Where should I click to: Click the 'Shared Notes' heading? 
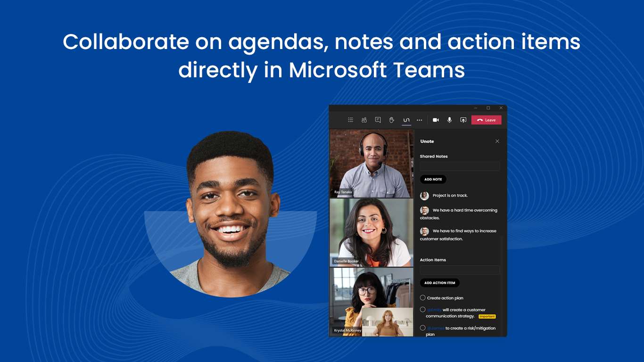point(434,156)
